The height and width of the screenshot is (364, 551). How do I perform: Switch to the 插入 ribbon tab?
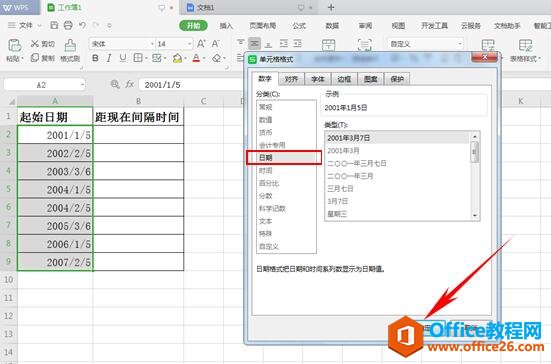click(226, 26)
